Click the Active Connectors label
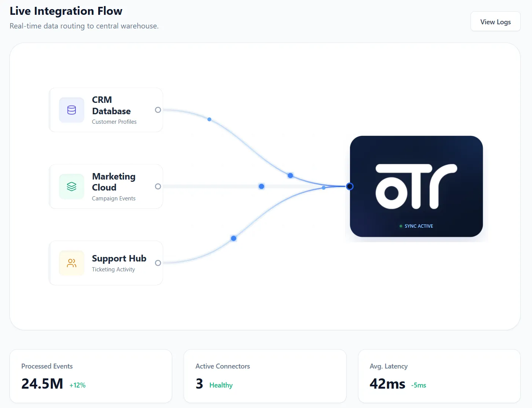 click(223, 366)
